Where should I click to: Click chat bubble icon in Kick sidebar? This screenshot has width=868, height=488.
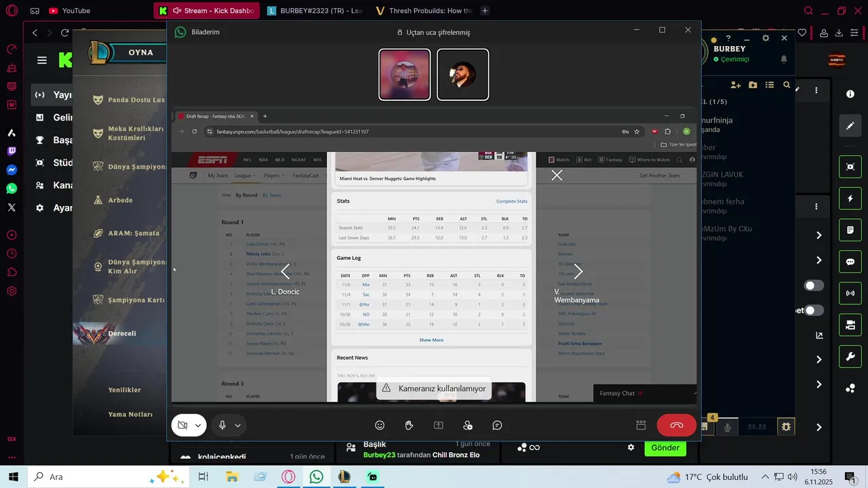click(x=850, y=262)
